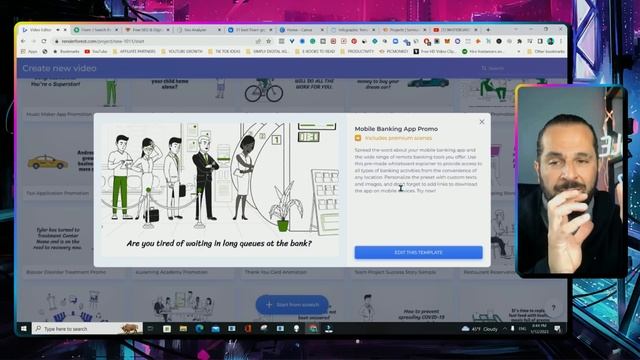Switch to the Infographic templates tab
Viewport: 640px width, 360px height.
tap(353, 30)
